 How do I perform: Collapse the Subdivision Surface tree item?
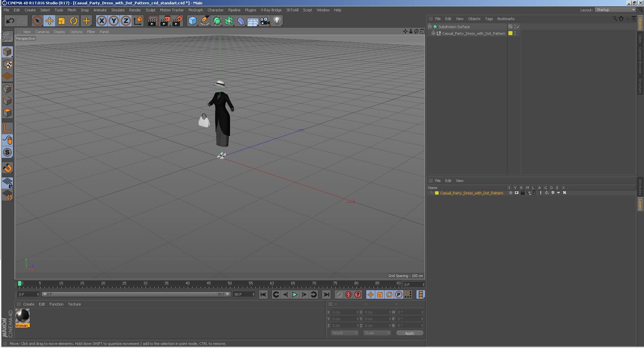[x=430, y=26]
